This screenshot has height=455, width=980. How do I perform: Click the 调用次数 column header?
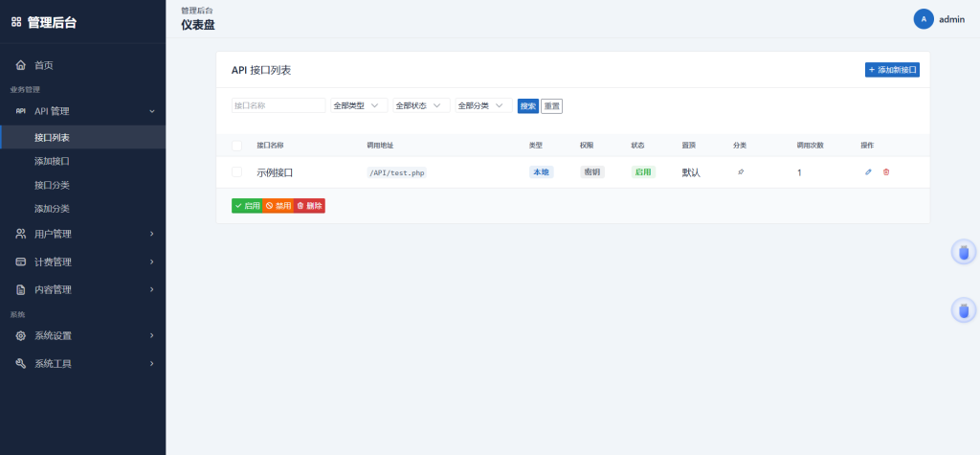pos(810,146)
